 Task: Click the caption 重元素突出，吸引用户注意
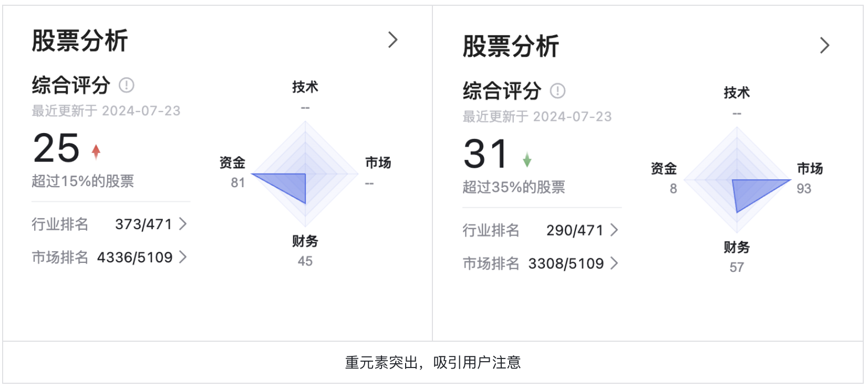(433, 362)
